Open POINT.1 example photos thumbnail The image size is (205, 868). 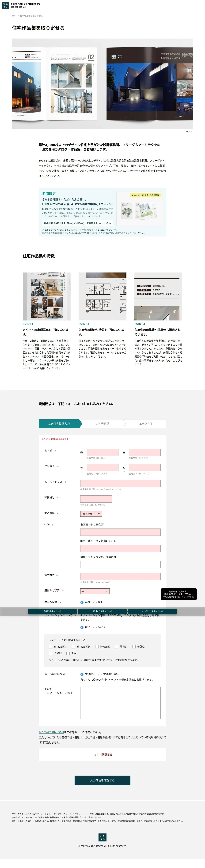click(46, 296)
